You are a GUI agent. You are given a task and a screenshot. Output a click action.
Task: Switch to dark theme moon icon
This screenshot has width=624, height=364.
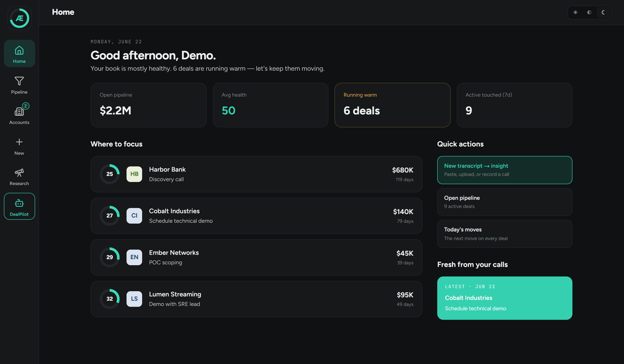tap(603, 12)
